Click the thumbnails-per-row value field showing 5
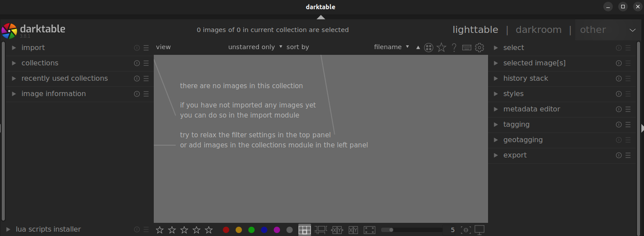The width and height of the screenshot is (644, 236). click(x=452, y=230)
